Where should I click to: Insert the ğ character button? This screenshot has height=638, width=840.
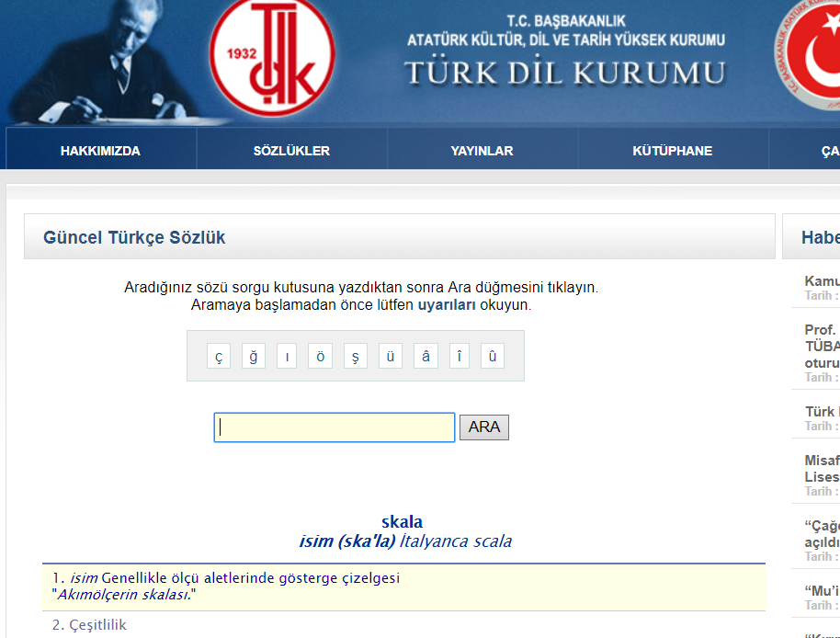[254, 356]
